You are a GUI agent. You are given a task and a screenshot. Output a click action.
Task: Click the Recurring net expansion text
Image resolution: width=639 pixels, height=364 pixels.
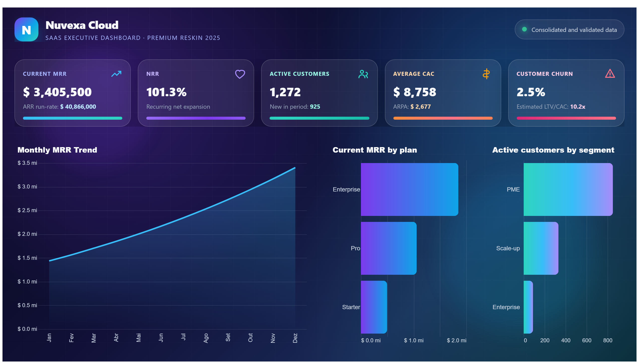pos(178,107)
